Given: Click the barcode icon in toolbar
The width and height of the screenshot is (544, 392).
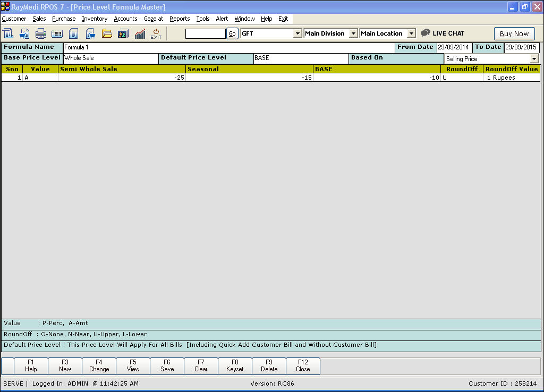Looking at the screenshot, I should [57, 33].
